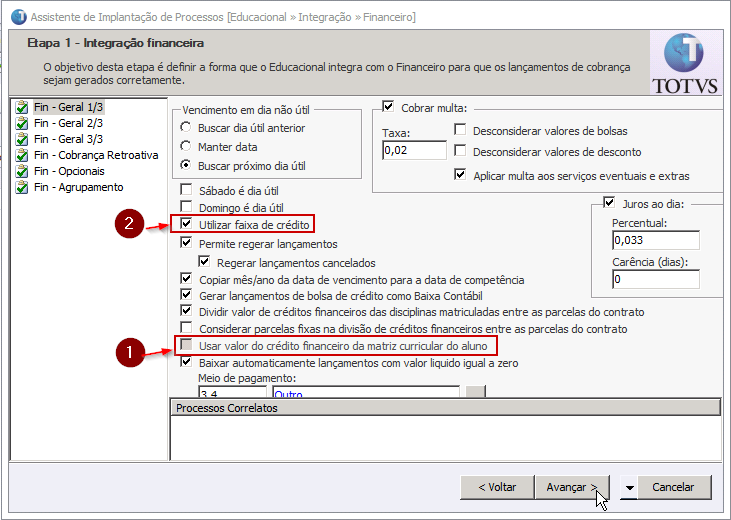Click the < Voltar button
Screen dimensions: 731x520
click(x=497, y=487)
